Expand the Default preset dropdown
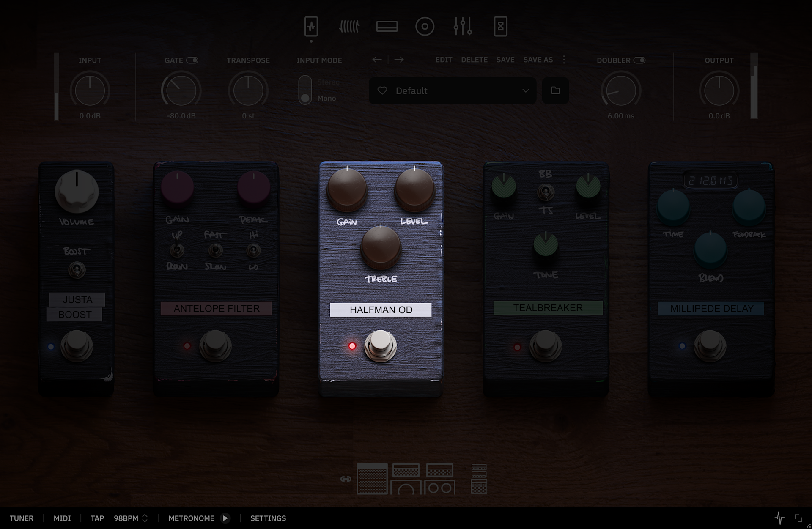 tap(525, 90)
